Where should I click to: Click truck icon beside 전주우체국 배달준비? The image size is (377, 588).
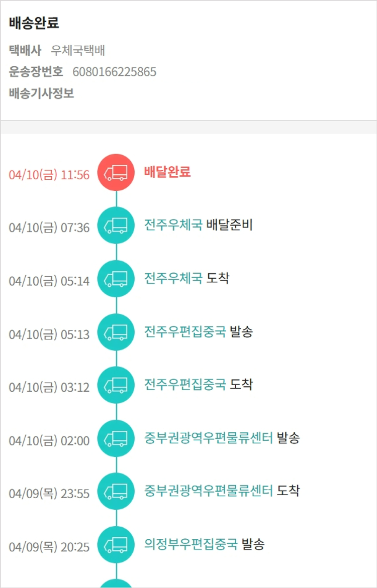(116, 226)
